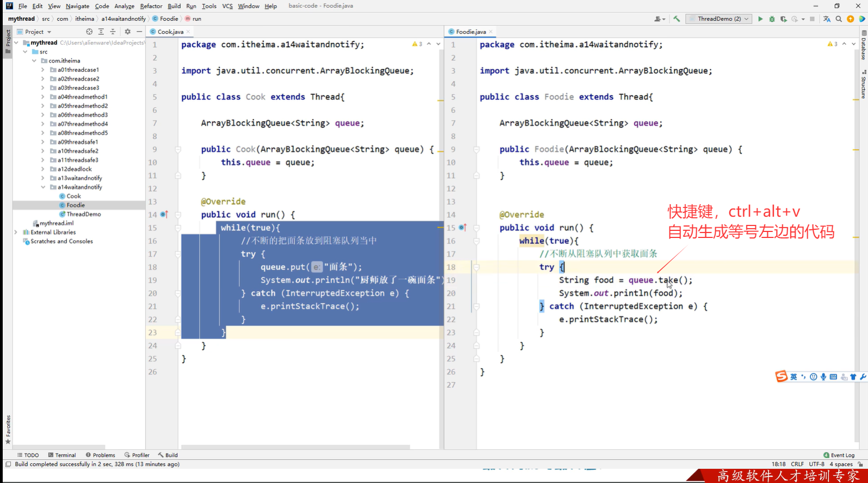Open the Structure side tool window
The image size is (868, 483).
pyautogui.click(x=864, y=85)
